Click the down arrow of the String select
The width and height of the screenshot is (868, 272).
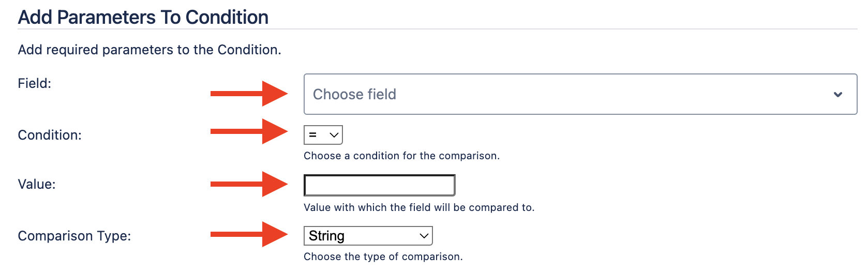click(x=424, y=236)
